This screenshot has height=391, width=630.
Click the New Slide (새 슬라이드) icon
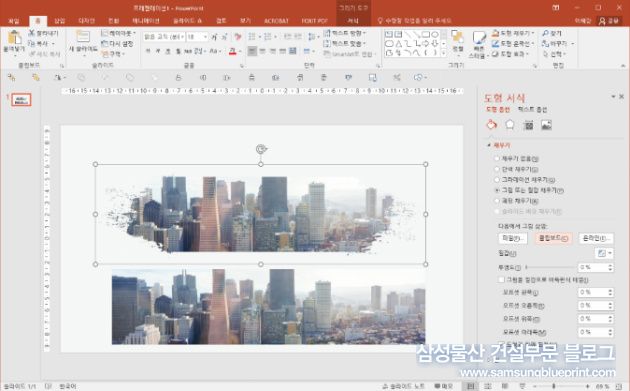coord(83,37)
